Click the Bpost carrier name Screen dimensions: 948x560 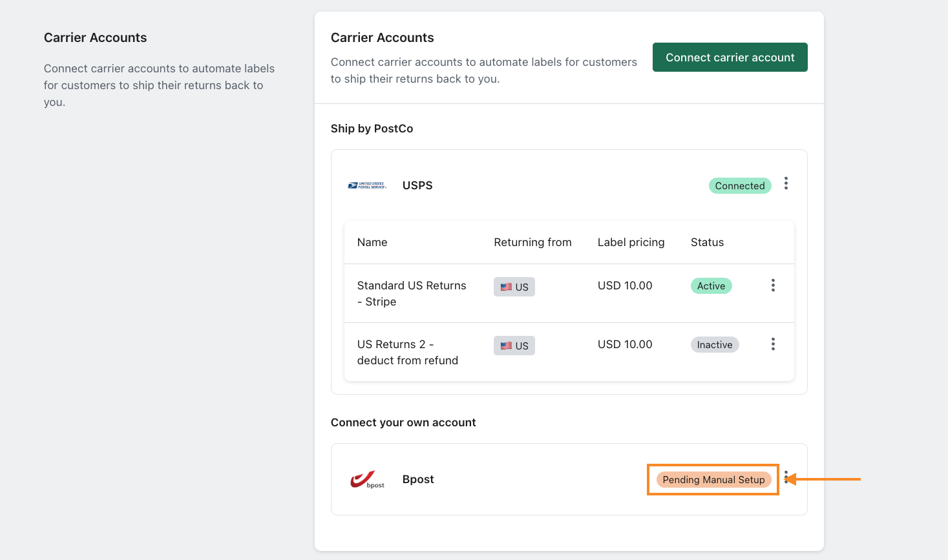coord(418,479)
